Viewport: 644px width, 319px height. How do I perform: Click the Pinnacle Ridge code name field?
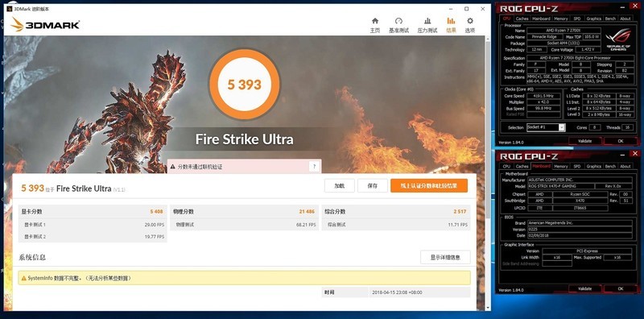(544, 37)
